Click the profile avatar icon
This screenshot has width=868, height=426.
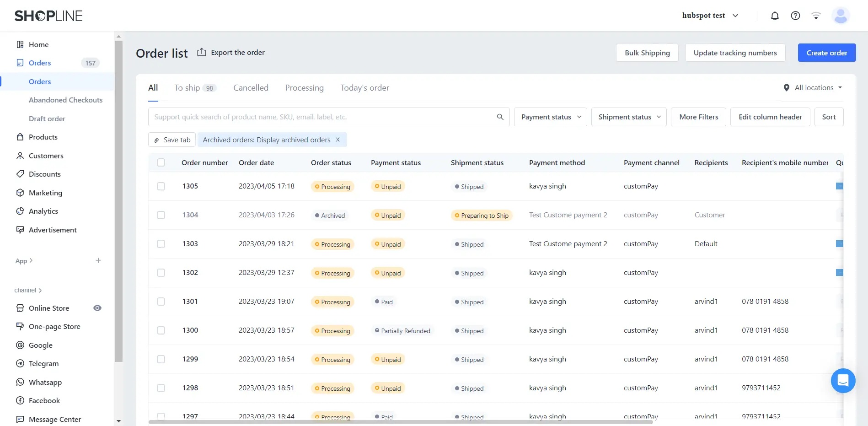[841, 16]
